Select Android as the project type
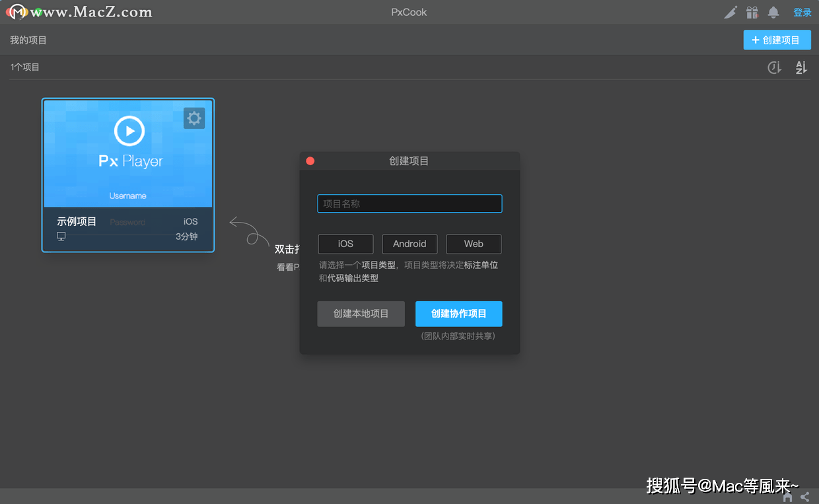This screenshot has height=504, width=819. (x=409, y=244)
